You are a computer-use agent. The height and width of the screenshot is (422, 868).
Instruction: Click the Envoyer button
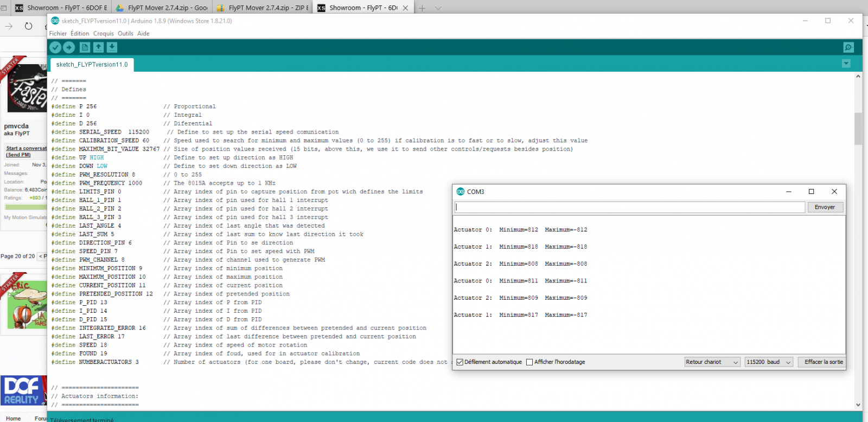click(825, 207)
